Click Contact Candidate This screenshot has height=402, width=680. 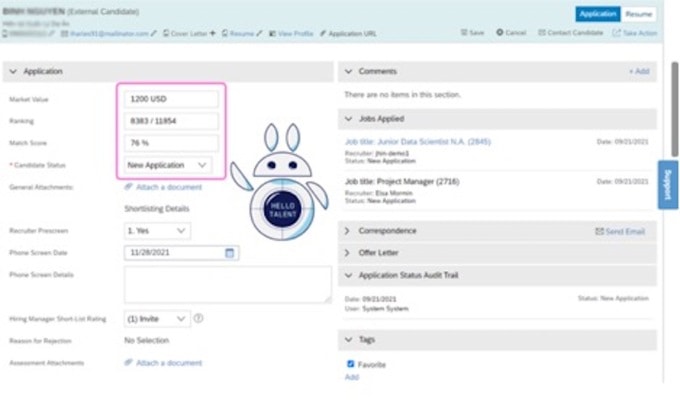(570, 33)
